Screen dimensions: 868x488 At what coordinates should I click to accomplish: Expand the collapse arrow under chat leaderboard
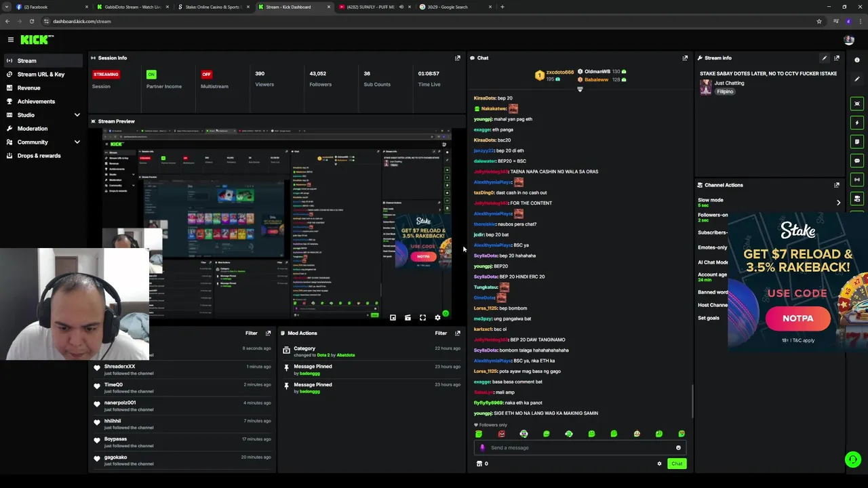pos(580,89)
